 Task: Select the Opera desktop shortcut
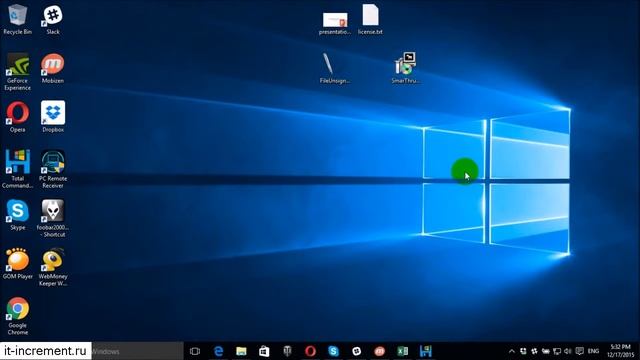(17, 117)
